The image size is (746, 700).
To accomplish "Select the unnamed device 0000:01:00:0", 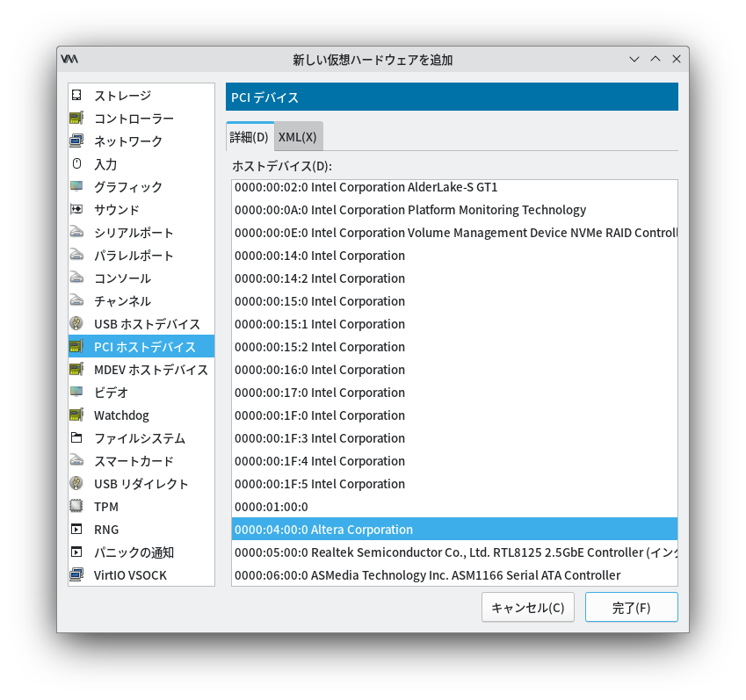I will pyautogui.click(x=454, y=507).
